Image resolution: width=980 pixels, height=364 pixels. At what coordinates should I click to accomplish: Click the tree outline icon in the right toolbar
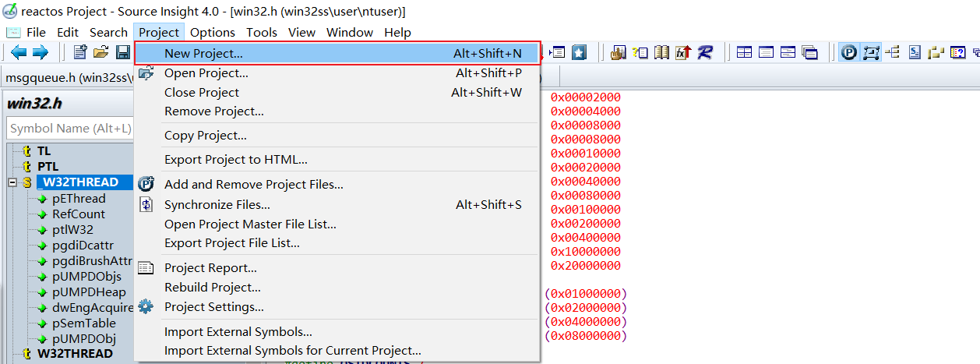click(x=893, y=52)
